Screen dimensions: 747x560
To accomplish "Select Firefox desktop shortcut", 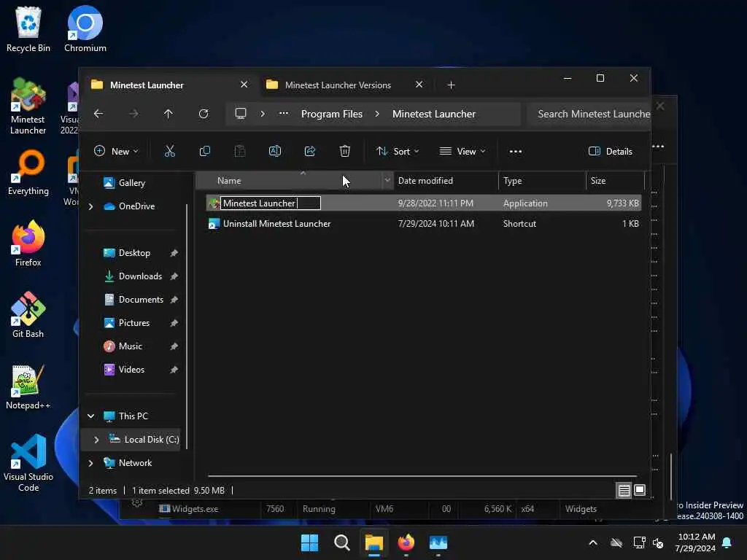I will 28,244.
